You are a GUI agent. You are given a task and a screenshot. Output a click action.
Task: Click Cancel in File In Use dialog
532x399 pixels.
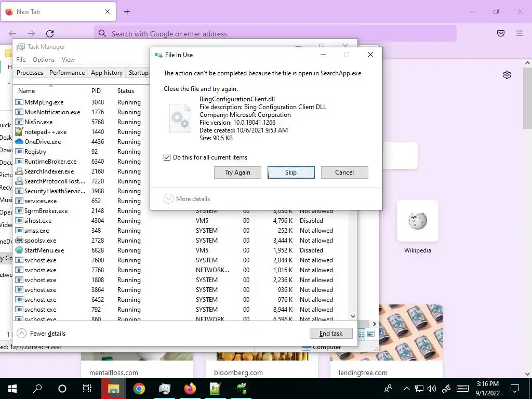[344, 172]
